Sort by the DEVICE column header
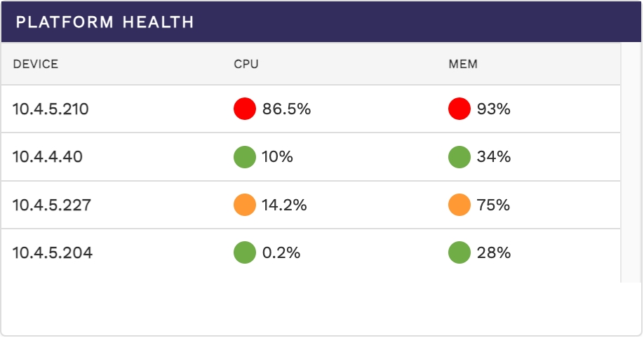This screenshot has width=644, height=338. pyautogui.click(x=36, y=65)
